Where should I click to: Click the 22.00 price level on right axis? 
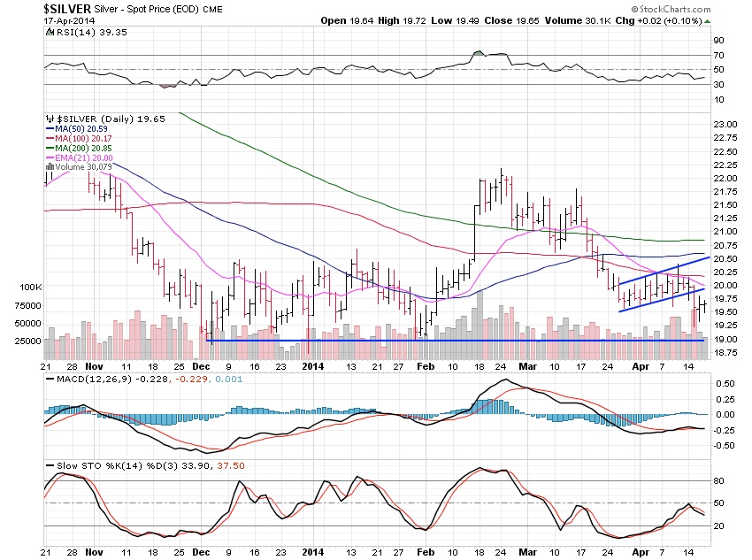click(726, 179)
